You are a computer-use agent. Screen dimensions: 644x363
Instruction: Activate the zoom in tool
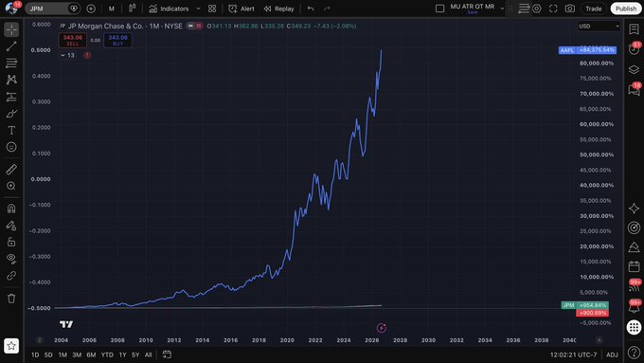pyautogui.click(x=11, y=186)
